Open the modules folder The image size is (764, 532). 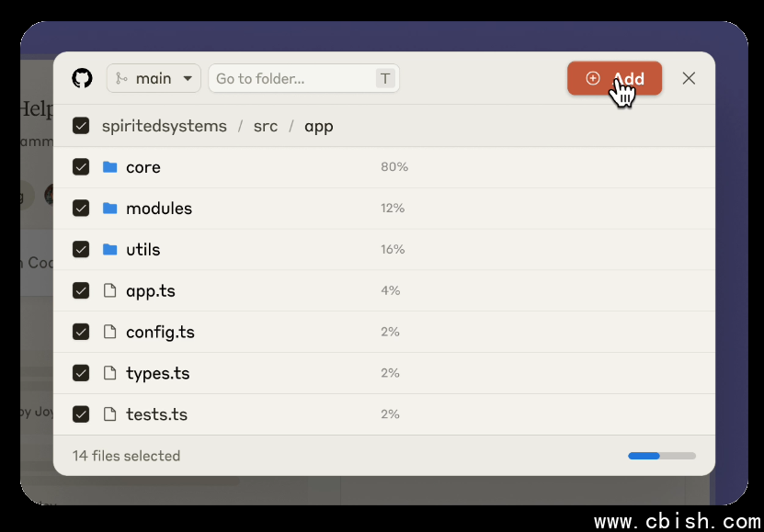pyautogui.click(x=159, y=209)
